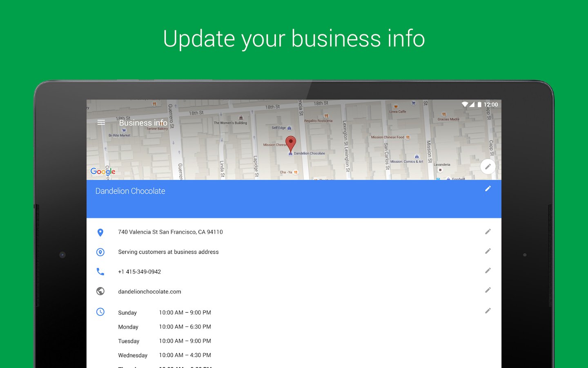Select the 740 Valencia St address text
This screenshot has width=588, height=368.
tap(170, 232)
